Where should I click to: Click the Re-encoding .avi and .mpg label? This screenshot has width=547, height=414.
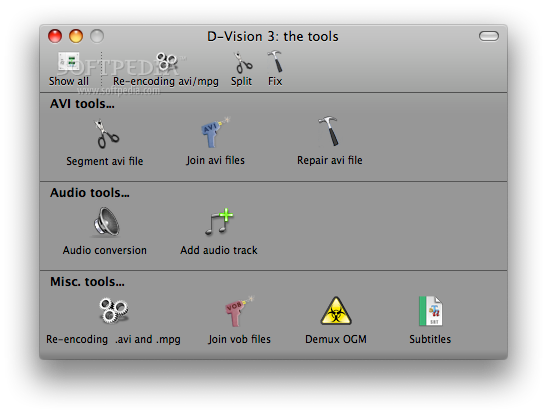113,339
